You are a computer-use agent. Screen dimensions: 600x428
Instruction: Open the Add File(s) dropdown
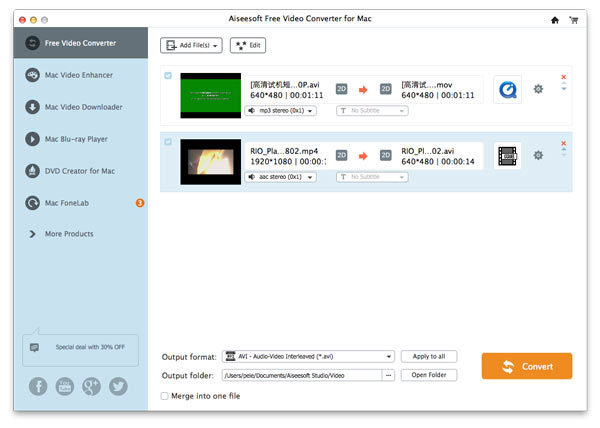click(x=191, y=45)
